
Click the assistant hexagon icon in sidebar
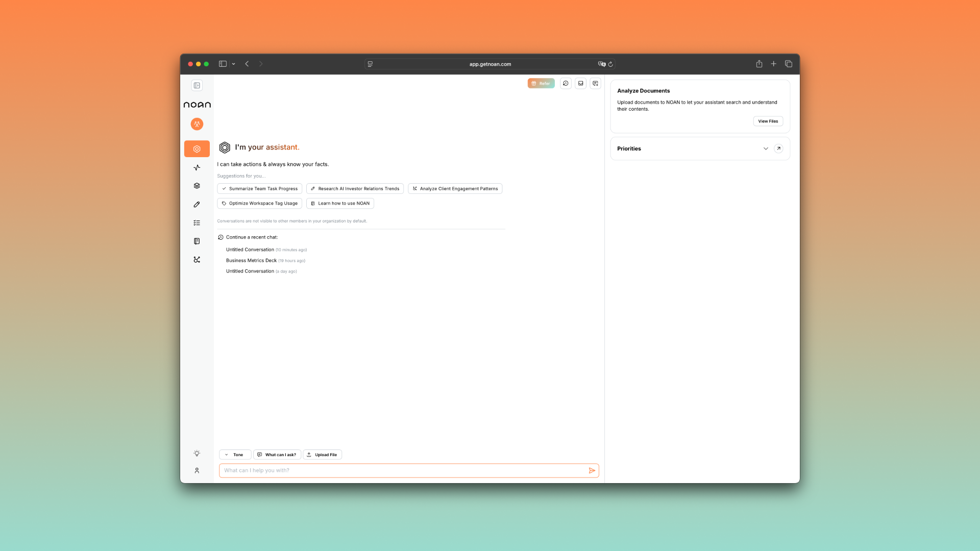click(x=197, y=149)
